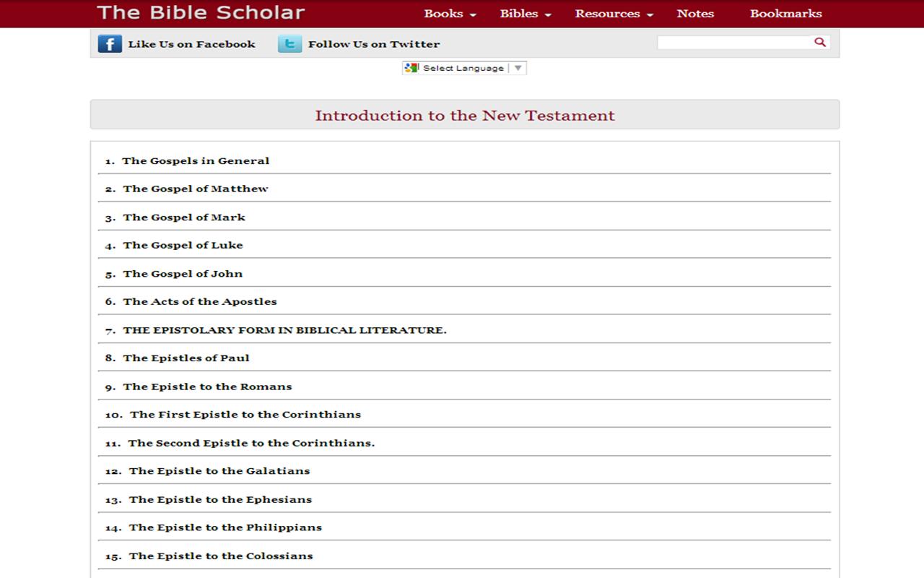
Task: Open The Gospel of Luke chapter
Action: 183,246
